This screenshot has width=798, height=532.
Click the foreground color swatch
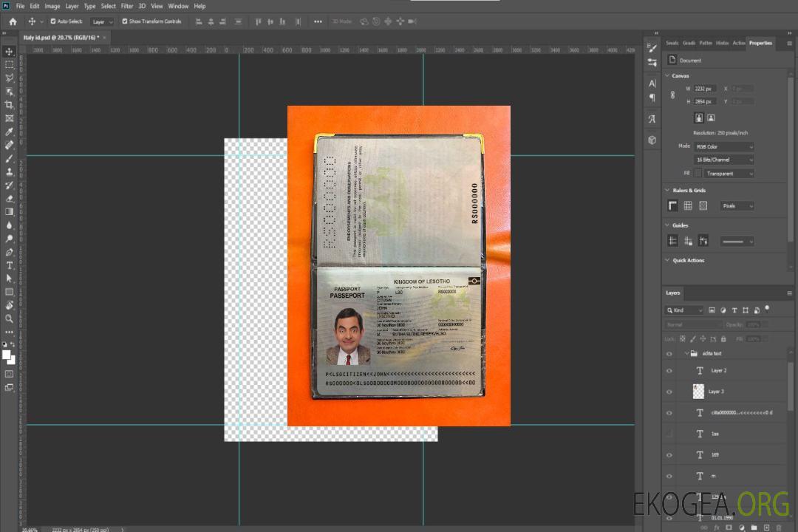pos(7,355)
